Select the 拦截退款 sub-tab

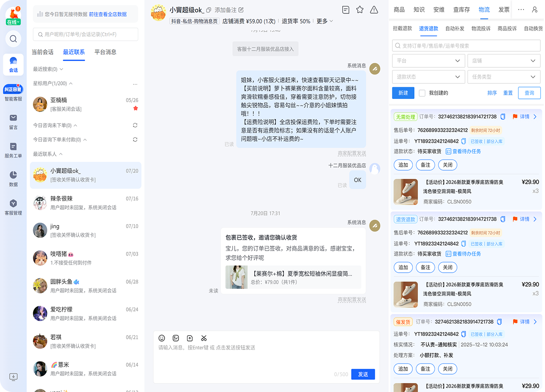pos(402,28)
